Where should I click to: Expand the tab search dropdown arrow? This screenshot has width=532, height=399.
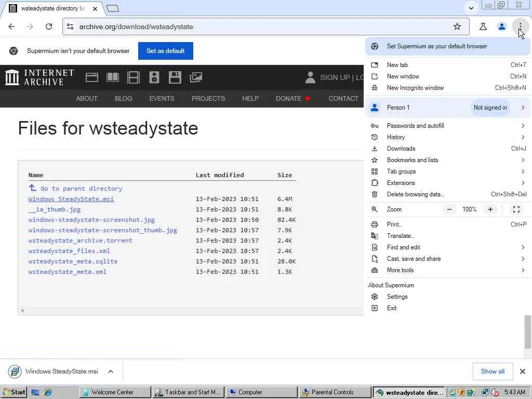point(471,8)
